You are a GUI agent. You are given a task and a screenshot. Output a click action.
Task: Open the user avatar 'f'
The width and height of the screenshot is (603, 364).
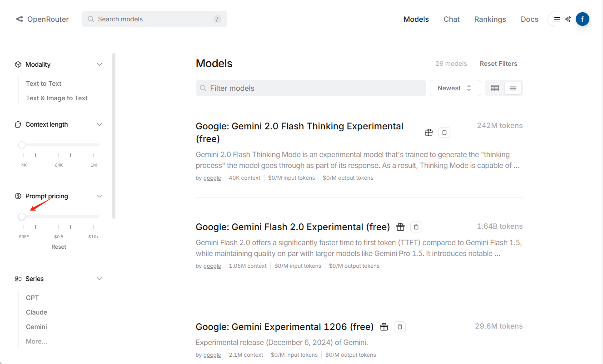(x=583, y=19)
